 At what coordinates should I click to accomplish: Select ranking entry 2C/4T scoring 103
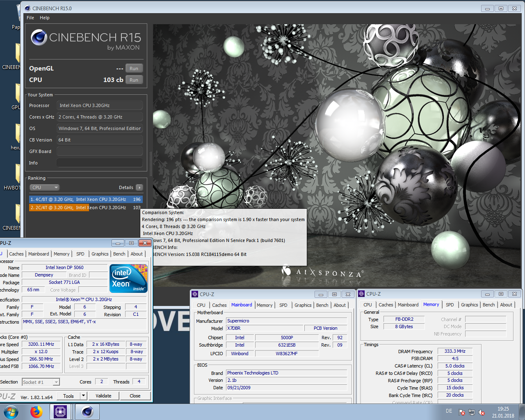click(x=86, y=208)
